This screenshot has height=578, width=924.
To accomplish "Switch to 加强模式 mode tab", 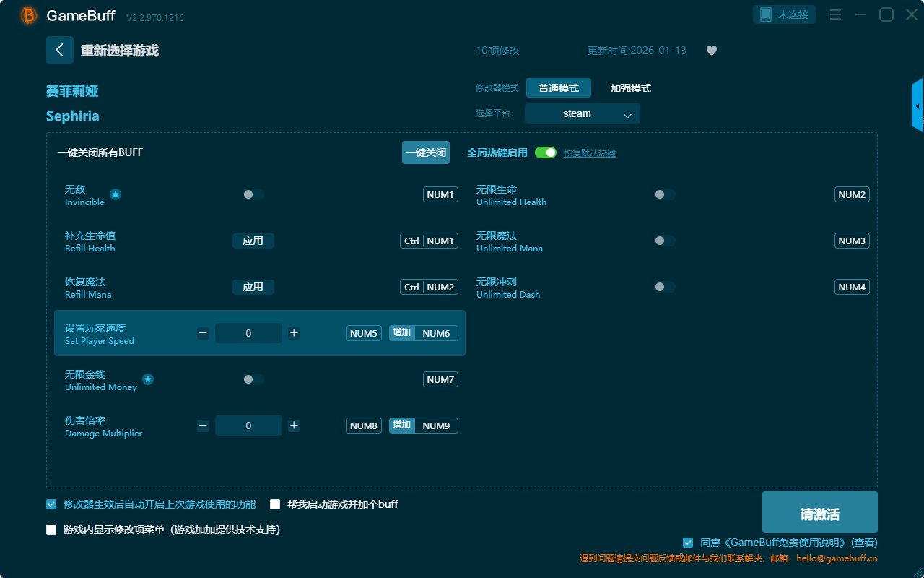I will tap(630, 88).
